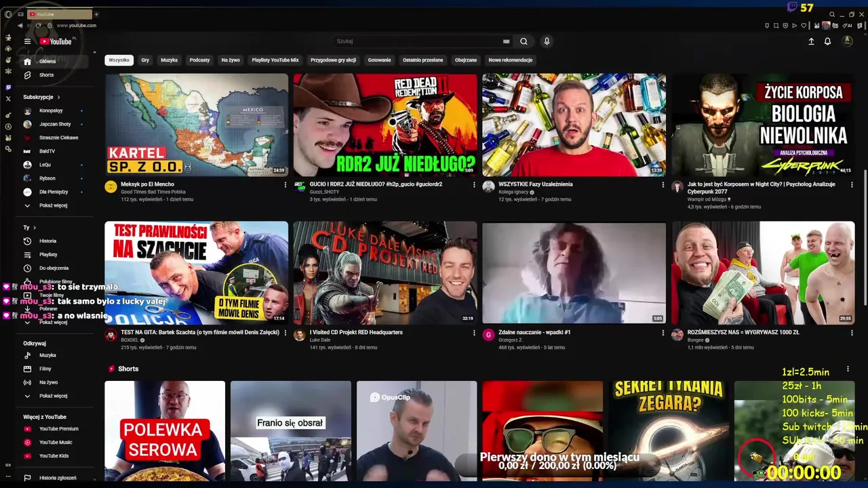Open YouTube notifications bell
Viewport: 868px width, 488px height.
point(827,41)
